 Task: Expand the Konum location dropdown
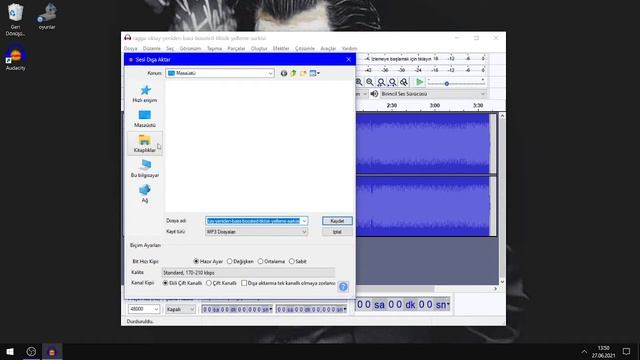click(270, 73)
